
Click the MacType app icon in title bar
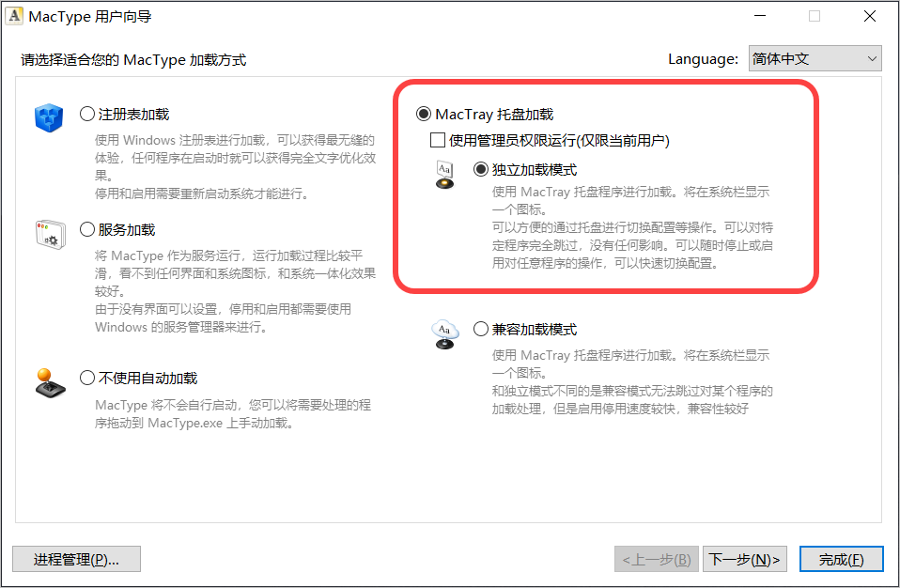click(14, 15)
